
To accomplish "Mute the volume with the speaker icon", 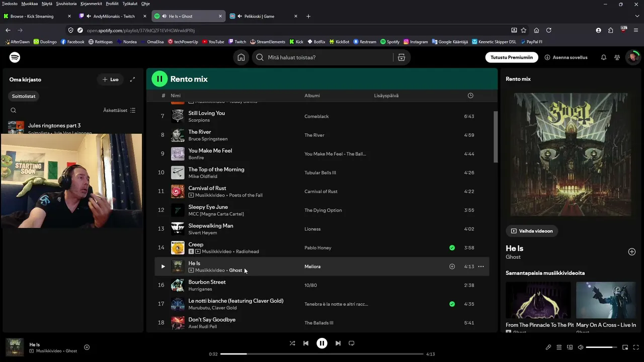I will coord(580,347).
